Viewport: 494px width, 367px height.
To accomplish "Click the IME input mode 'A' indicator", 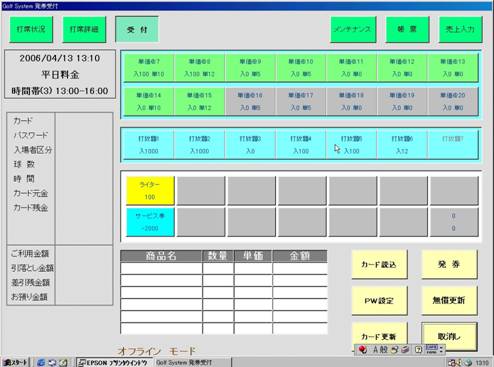I will [x=376, y=349].
